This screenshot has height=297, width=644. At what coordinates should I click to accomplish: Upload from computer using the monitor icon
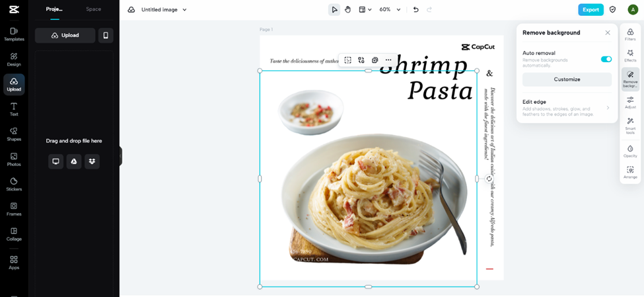pyautogui.click(x=56, y=161)
